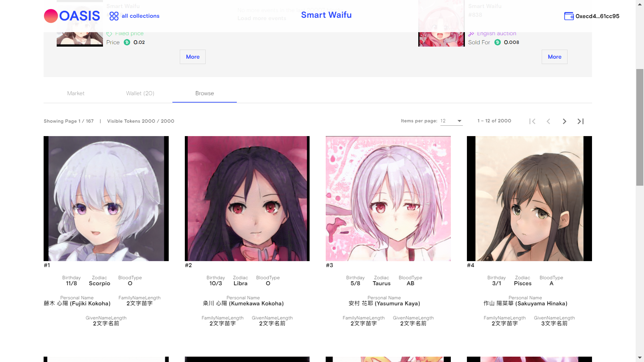
Task: Select the Browse tab
Action: coord(205,94)
